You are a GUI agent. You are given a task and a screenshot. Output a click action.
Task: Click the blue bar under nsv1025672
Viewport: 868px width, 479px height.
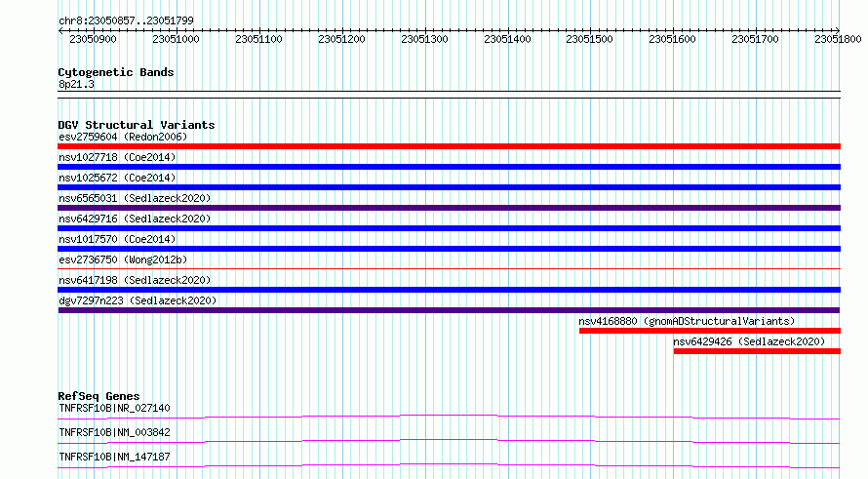pos(449,187)
